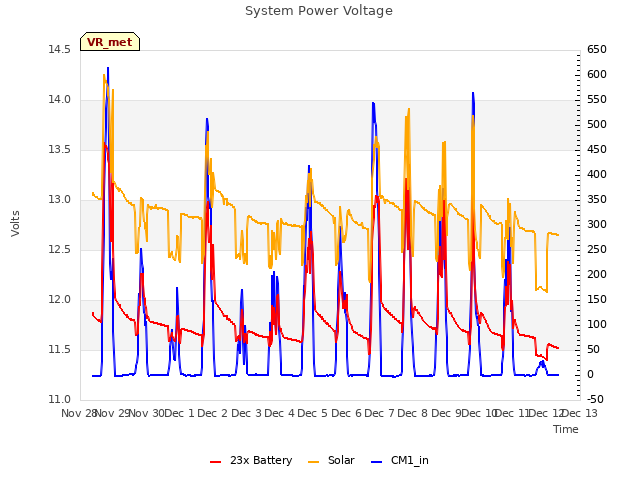
Task: Click the VR_met label badge
Action: [110, 42]
